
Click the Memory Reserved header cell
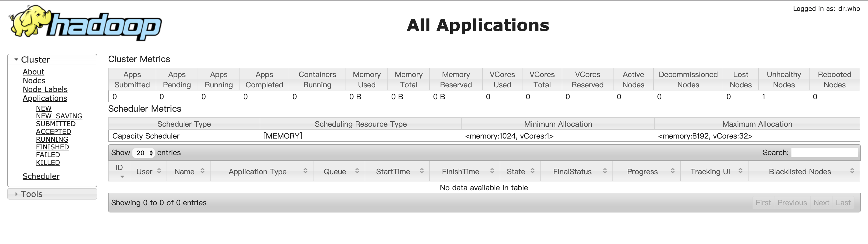coord(455,79)
